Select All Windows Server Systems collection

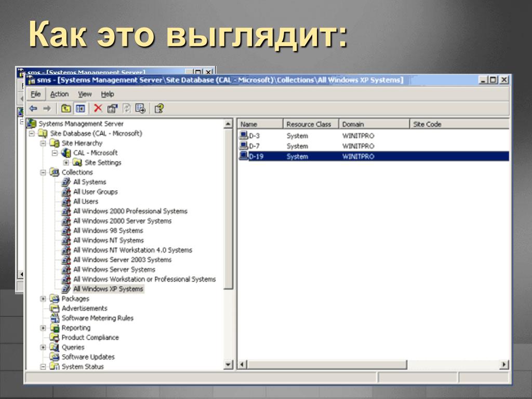(x=114, y=270)
